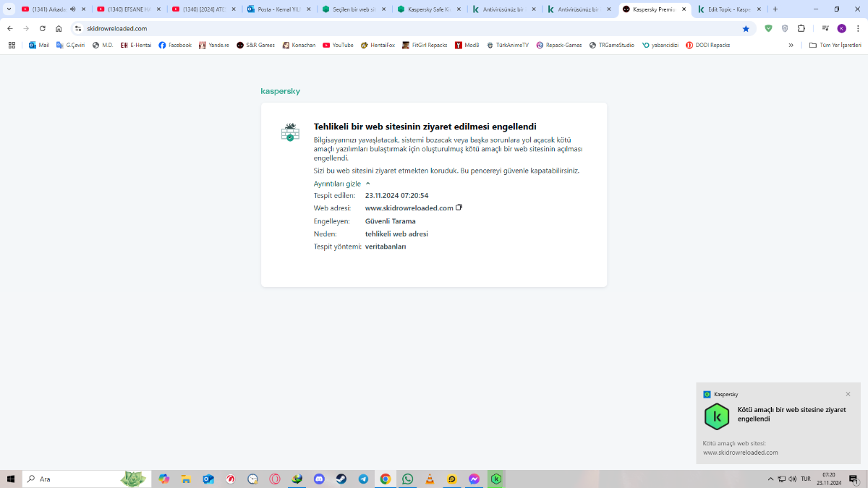
Task: Show hidden system tray icons
Action: [770, 479]
